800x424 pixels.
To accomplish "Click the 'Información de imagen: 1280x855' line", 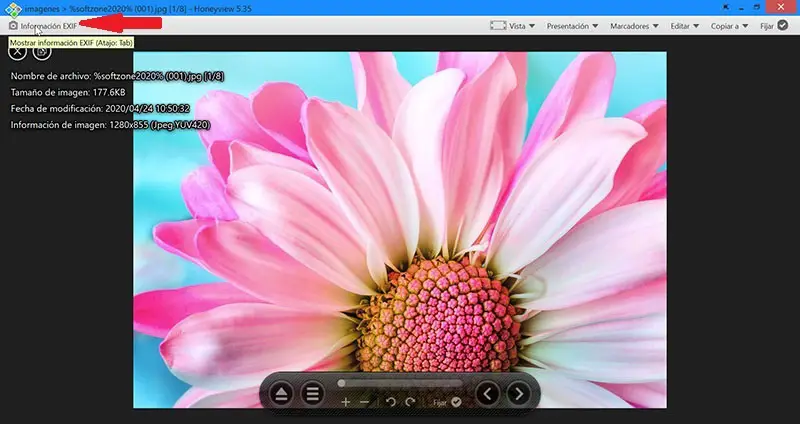I will [110, 124].
